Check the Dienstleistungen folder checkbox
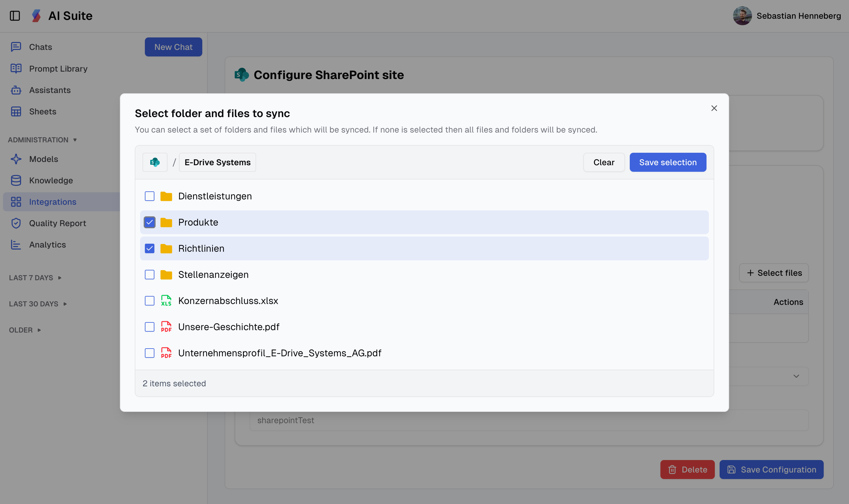Viewport: 849px width, 504px height. (150, 196)
